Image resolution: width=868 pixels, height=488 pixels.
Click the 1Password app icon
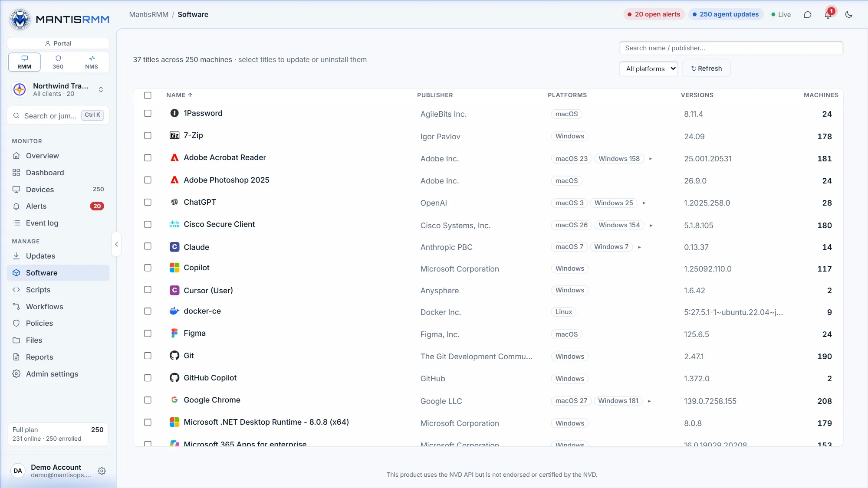(x=174, y=113)
